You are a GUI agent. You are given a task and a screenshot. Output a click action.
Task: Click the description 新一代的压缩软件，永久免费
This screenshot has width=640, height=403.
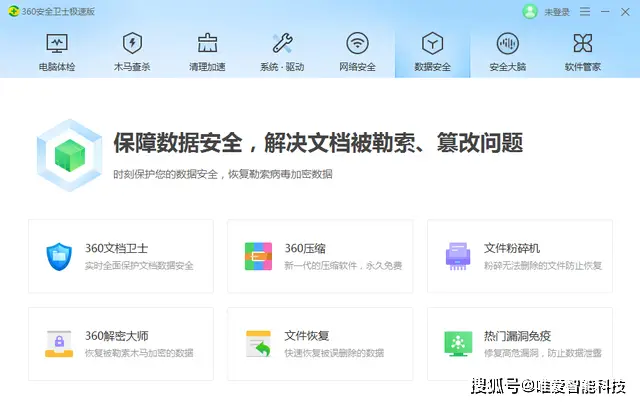[343, 266]
